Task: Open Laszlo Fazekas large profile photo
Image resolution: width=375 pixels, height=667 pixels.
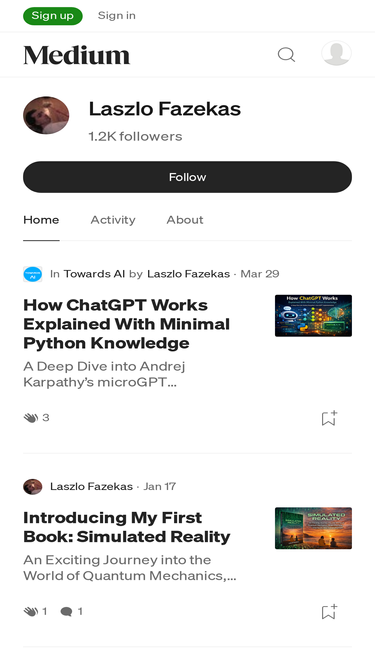Action: click(x=46, y=115)
